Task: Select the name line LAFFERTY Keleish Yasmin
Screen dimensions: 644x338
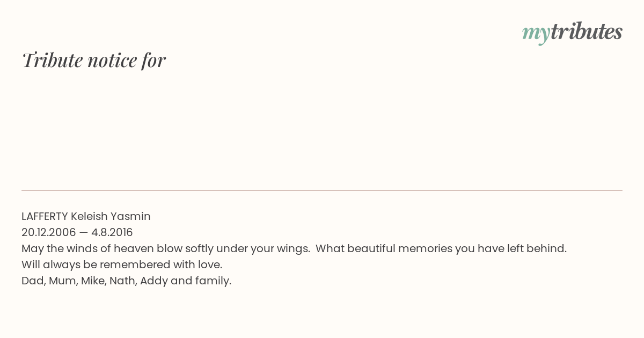Action: [x=86, y=217]
